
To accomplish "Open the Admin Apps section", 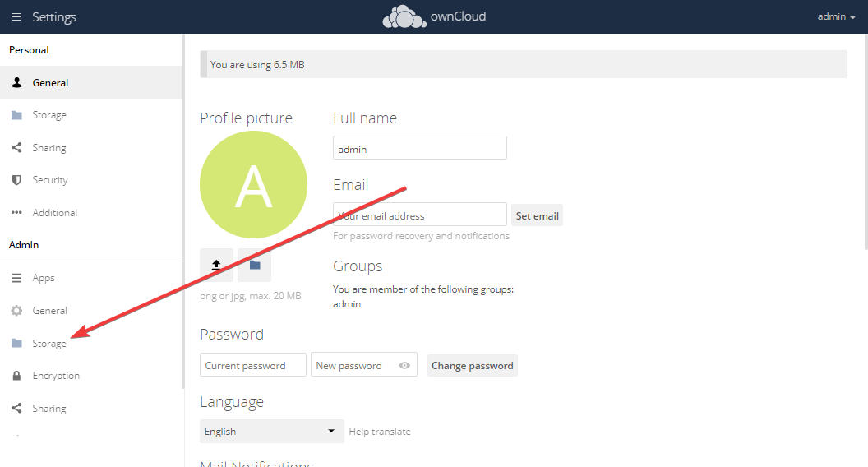I will [x=44, y=278].
